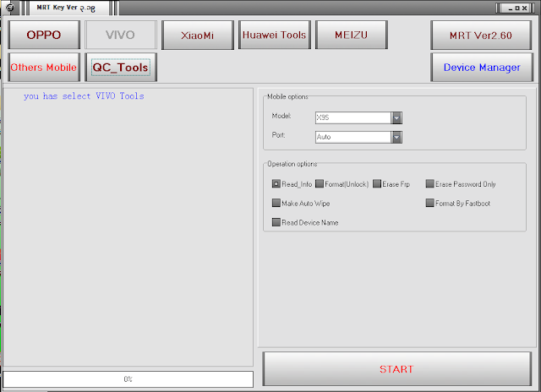Click the app logo icon in title bar
Screen dimensions: 541x392
(x=10, y=8)
